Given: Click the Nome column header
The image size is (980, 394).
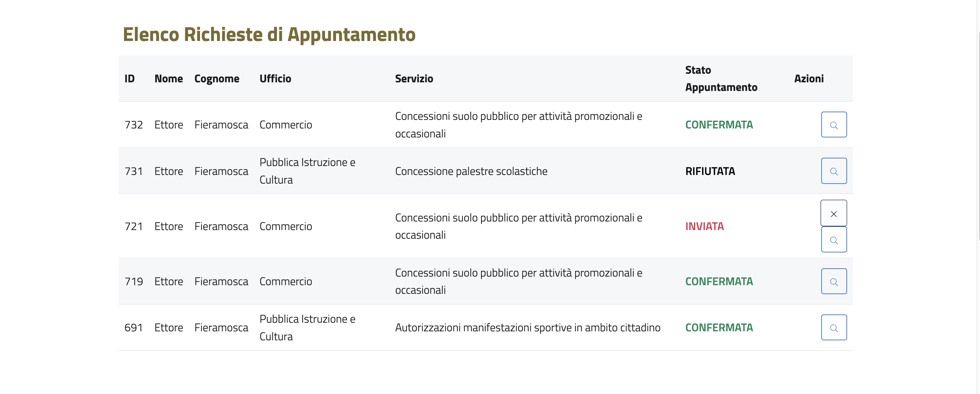Looking at the screenshot, I should [x=168, y=79].
